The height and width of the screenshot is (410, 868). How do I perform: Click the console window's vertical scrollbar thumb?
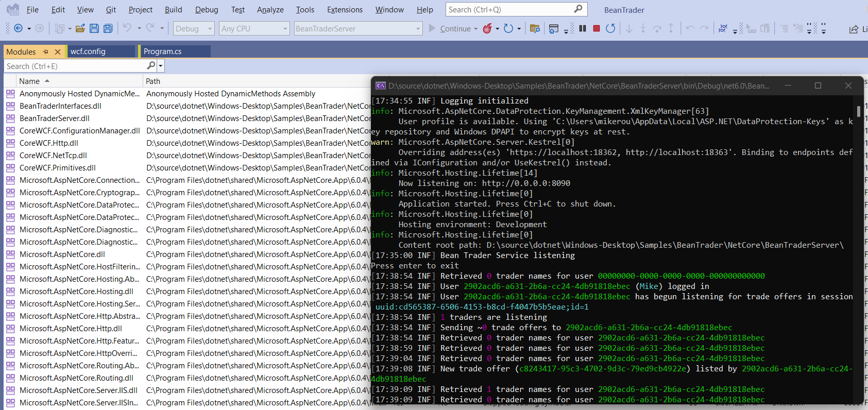pos(858,111)
